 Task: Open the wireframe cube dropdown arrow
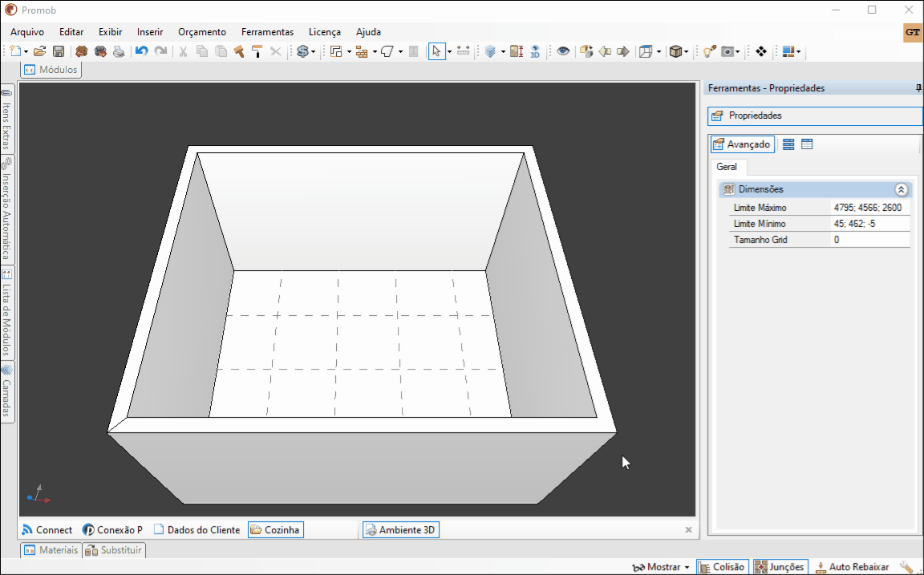[x=659, y=52]
